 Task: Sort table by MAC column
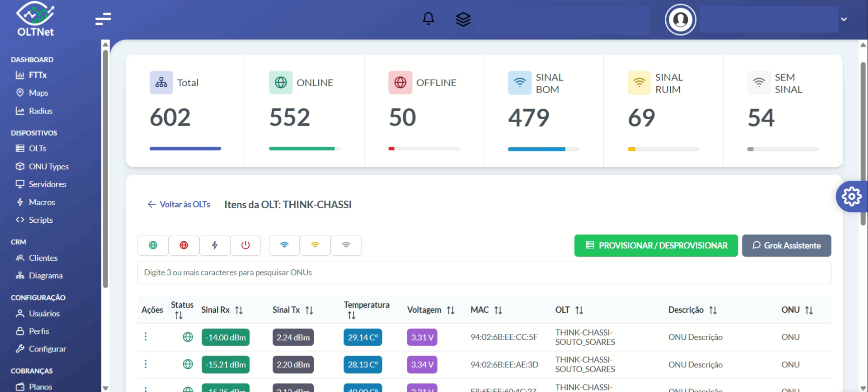pos(498,310)
